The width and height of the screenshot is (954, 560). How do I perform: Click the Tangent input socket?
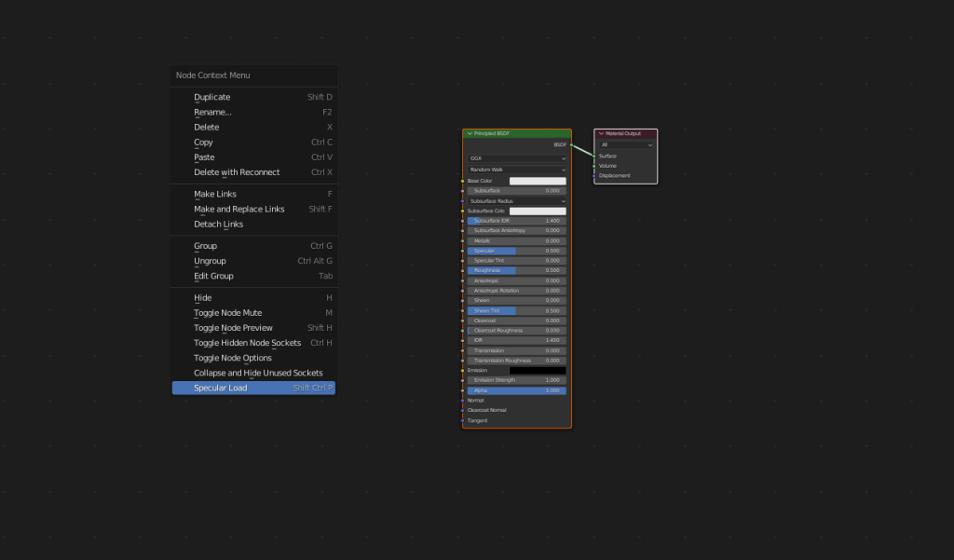pyautogui.click(x=463, y=420)
